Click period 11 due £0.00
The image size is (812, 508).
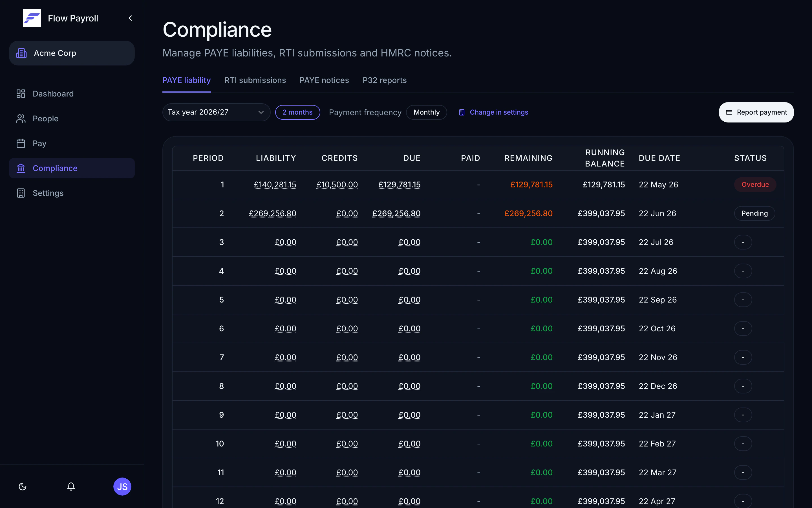(x=409, y=472)
